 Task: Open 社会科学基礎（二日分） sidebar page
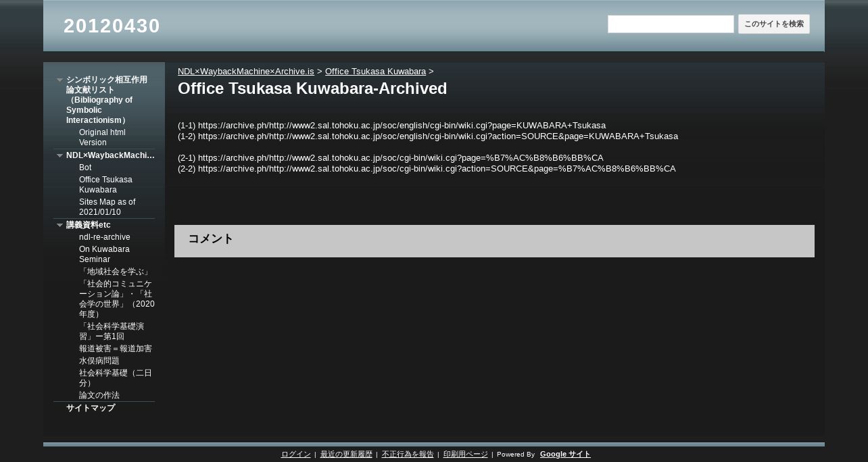tap(116, 378)
